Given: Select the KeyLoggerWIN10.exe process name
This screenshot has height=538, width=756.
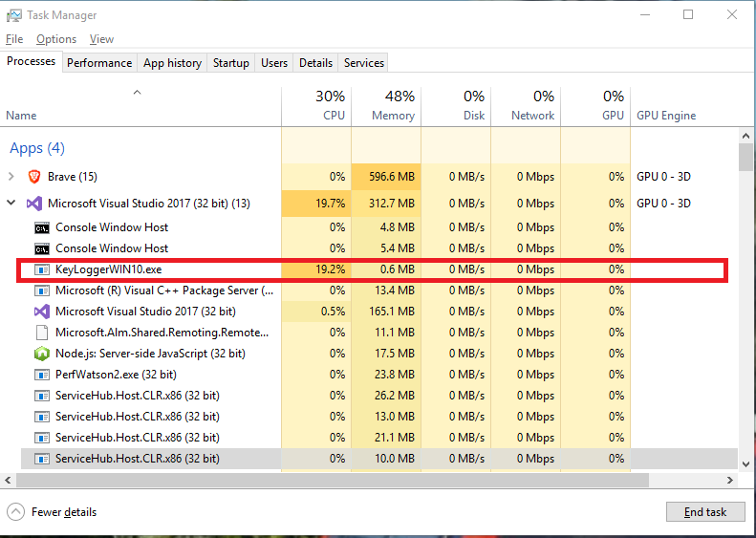Looking at the screenshot, I should (x=109, y=269).
